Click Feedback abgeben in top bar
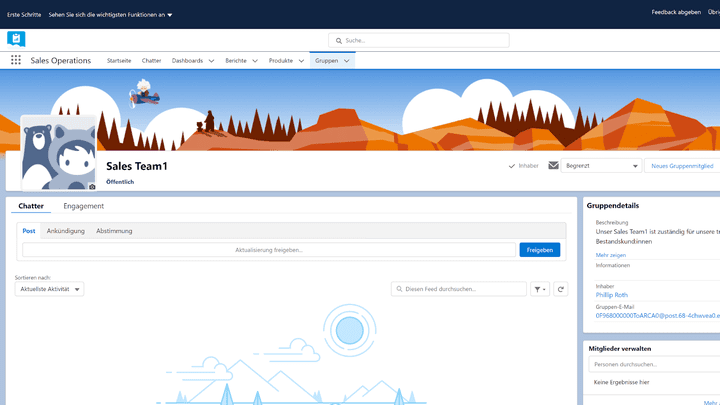 [x=676, y=12]
